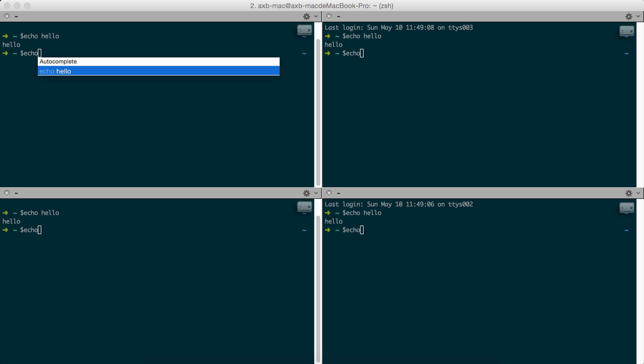Expand chevron dropdown in top-right pane title bar
644x364 pixels.
pyautogui.click(x=638, y=16)
